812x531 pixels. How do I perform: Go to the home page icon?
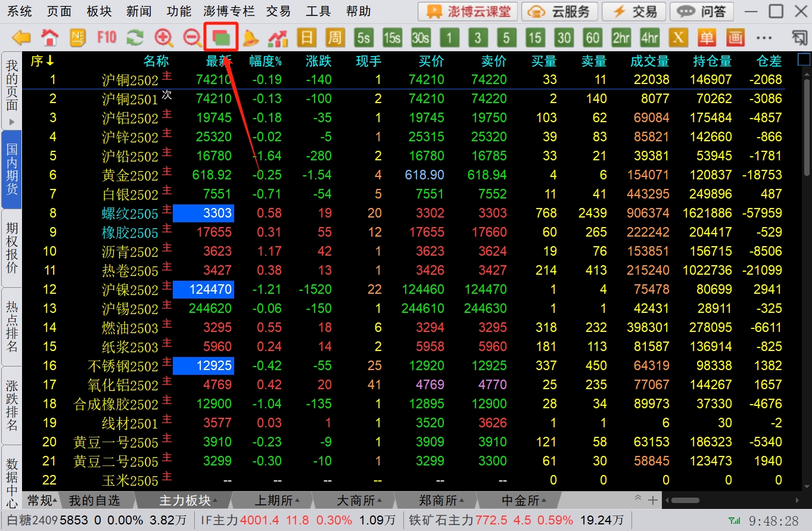[x=49, y=38]
